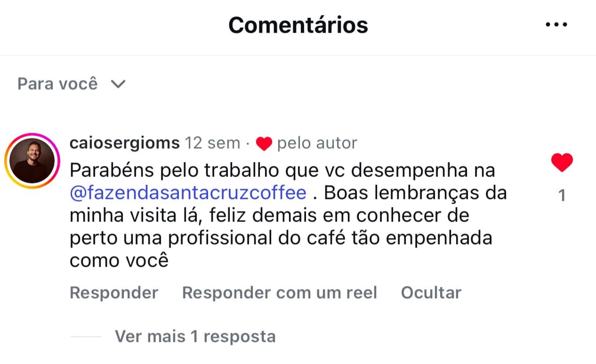
Task: Click 'Boas lembranças da' in the comment
Action: coord(415,193)
